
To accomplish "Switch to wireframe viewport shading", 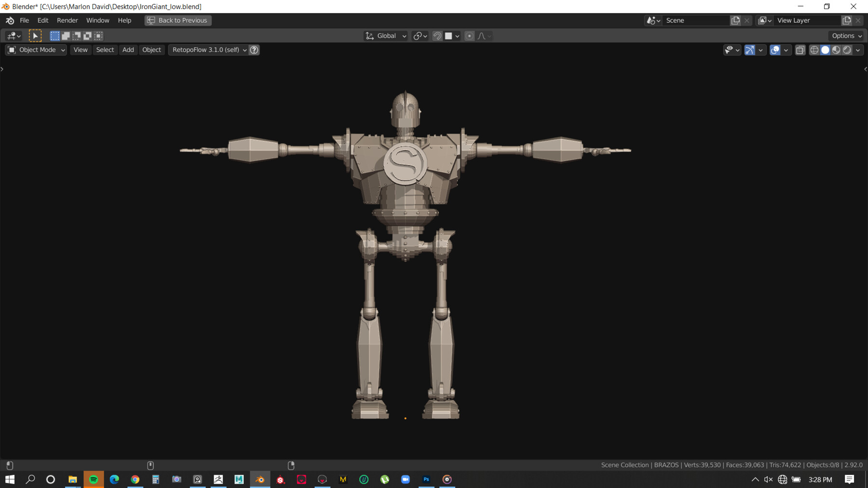I will coord(814,50).
